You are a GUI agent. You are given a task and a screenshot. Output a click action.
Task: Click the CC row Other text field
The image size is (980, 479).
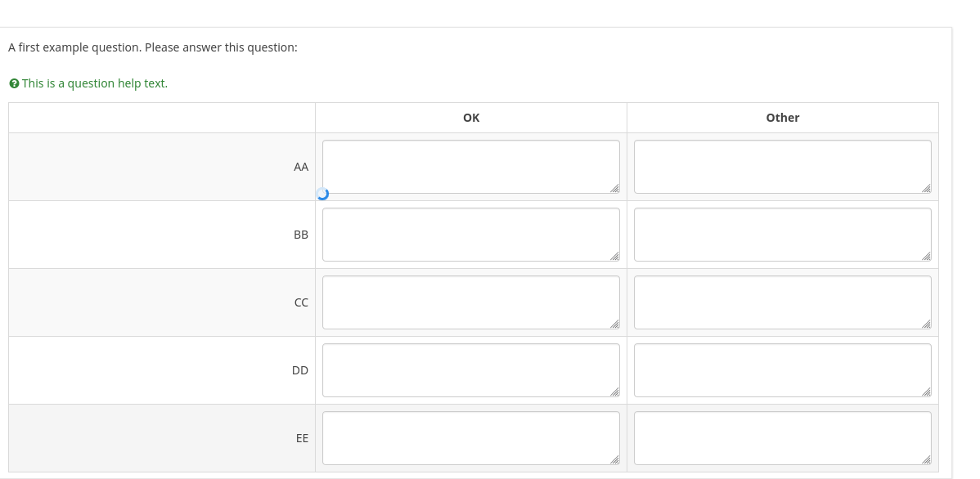782,302
